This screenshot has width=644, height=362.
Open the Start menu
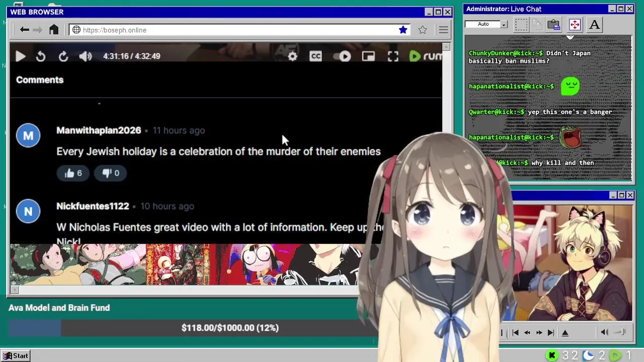[16, 355]
